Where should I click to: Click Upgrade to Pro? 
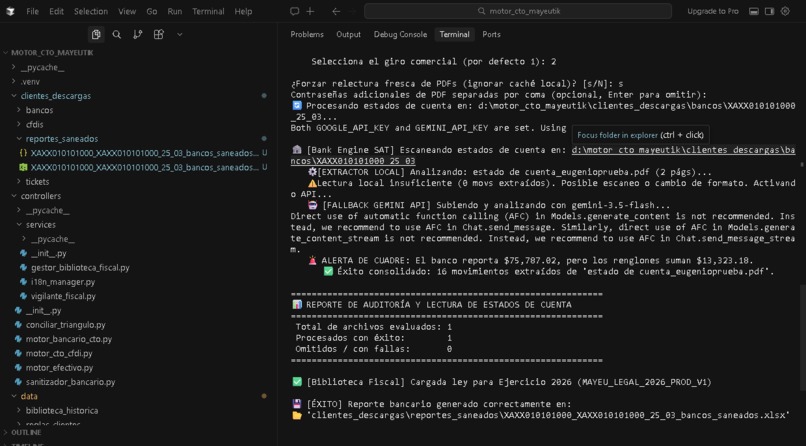click(x=712, y=11)
